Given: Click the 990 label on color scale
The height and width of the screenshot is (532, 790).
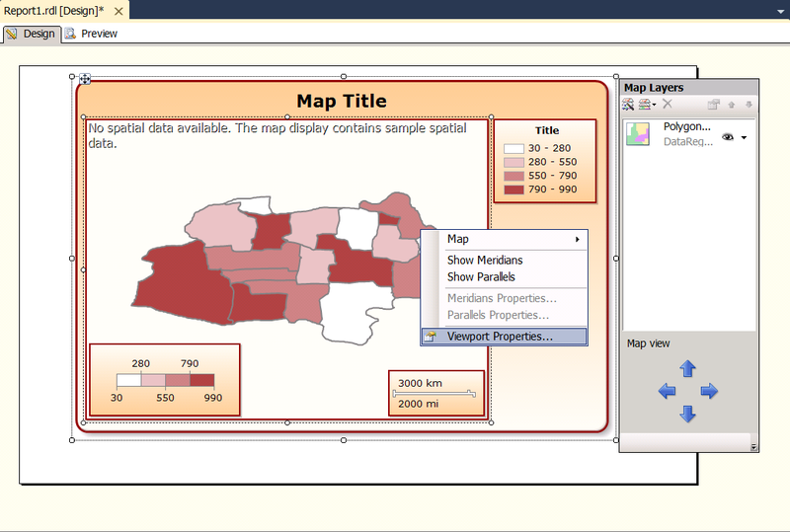Looking at the screenshot, I should pyautogui.click(x=213, y=398).
